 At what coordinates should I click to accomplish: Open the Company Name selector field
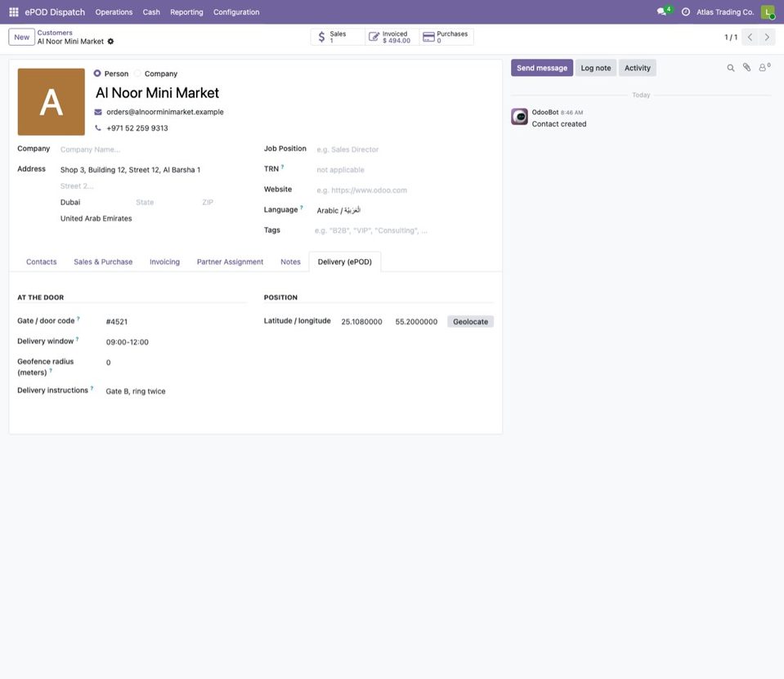[x=153, y=150]
